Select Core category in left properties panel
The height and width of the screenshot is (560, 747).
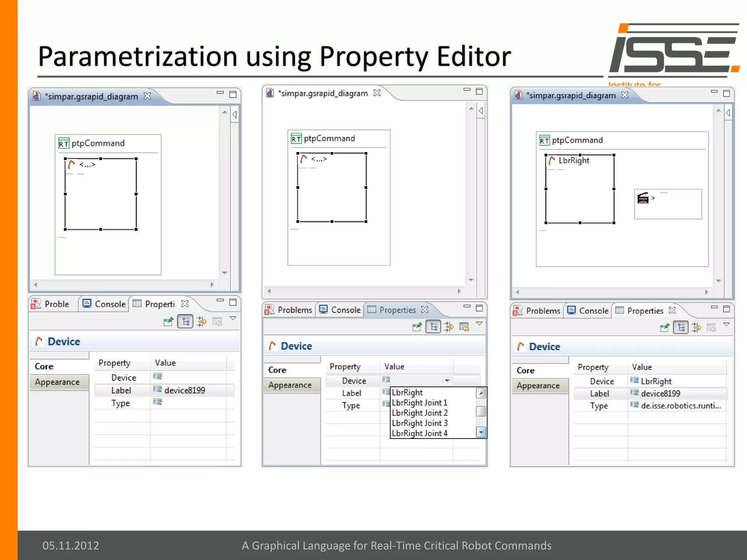coord(59,366)
